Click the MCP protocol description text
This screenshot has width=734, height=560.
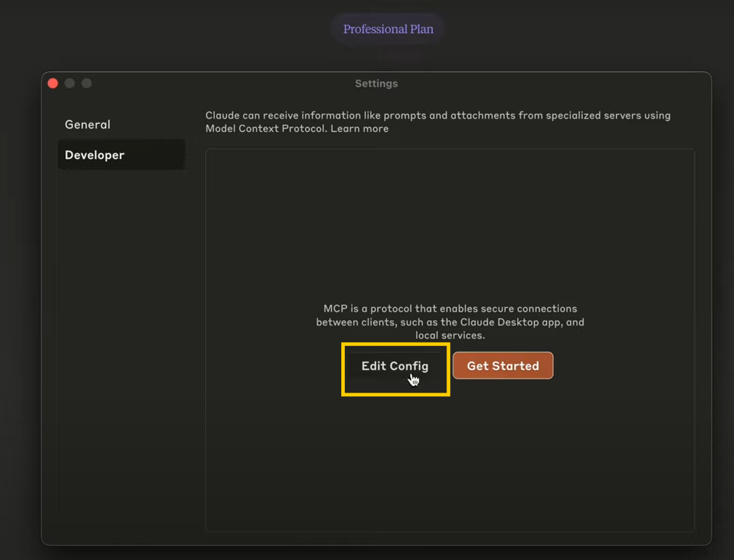click(450, 322)
